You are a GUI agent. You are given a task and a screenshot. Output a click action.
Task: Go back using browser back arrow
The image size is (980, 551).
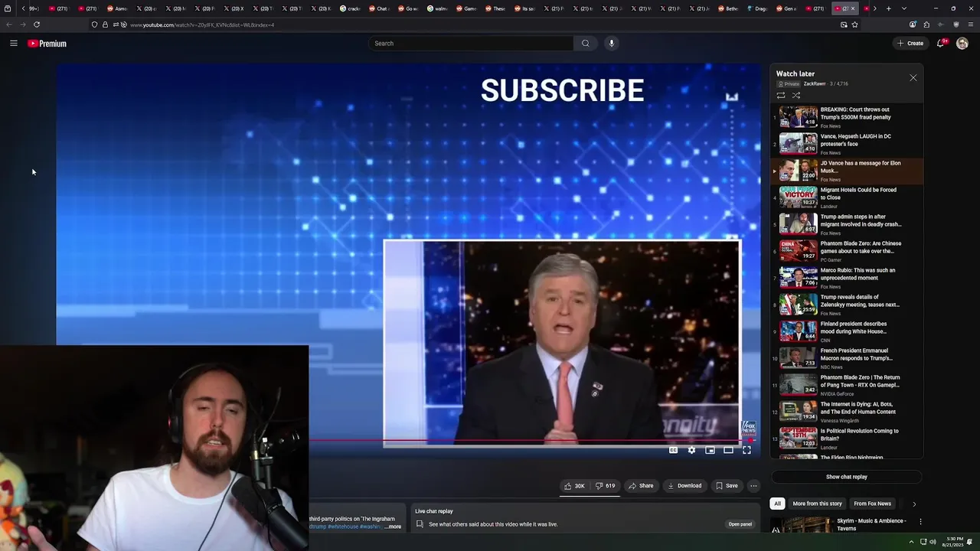(9, 24)
